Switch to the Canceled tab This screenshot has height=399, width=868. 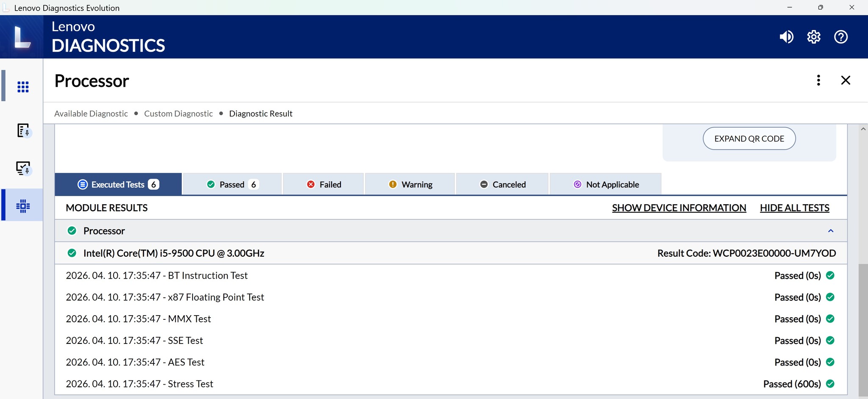502,184
